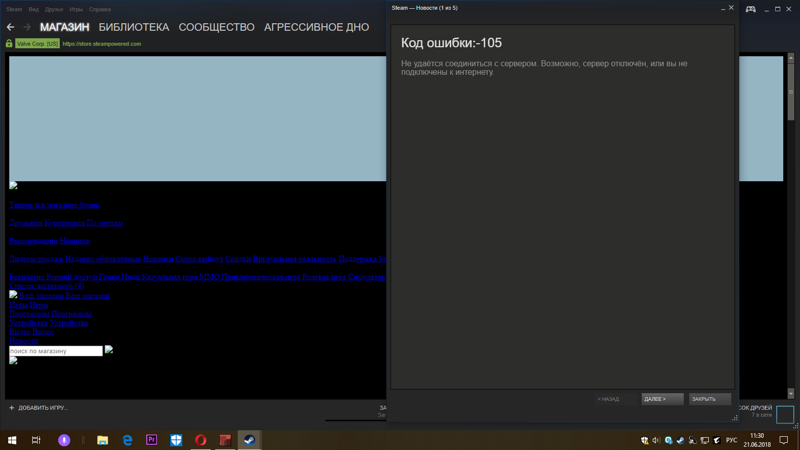This screenshot has width=800, height=450.
Task: Click the Steam icon in system tray
Action: (x=681, y=440)
